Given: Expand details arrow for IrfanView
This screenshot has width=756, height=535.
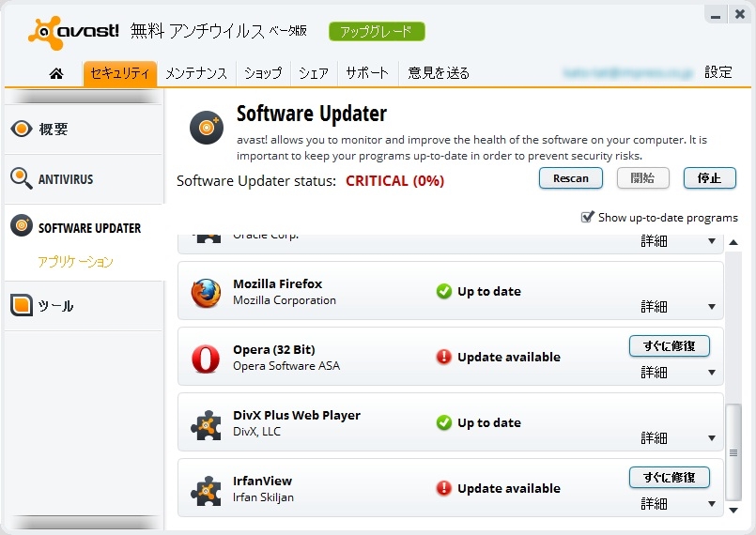Looking at the screenshot, I should [x=712, y=504].
